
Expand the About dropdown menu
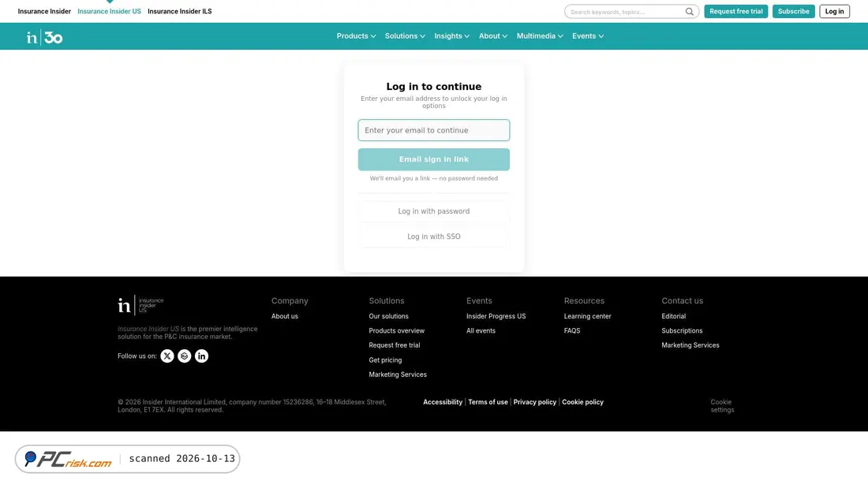(x=492, y=36)
